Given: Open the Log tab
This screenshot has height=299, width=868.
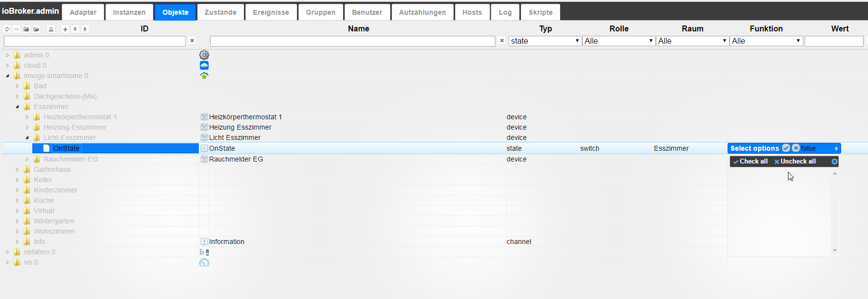Looking at the screenshot, I should pos(505,12).
